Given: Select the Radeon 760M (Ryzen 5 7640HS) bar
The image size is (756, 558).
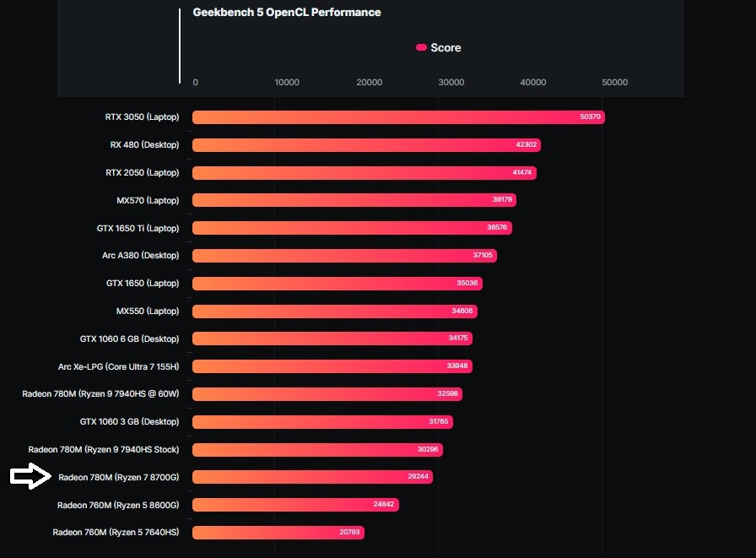Looking at the screenshot, I should 270,532.
